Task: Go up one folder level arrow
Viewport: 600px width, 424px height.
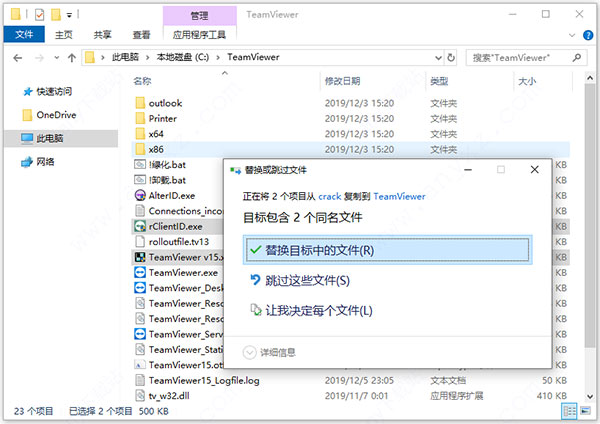Action: [x=72, y=58]
